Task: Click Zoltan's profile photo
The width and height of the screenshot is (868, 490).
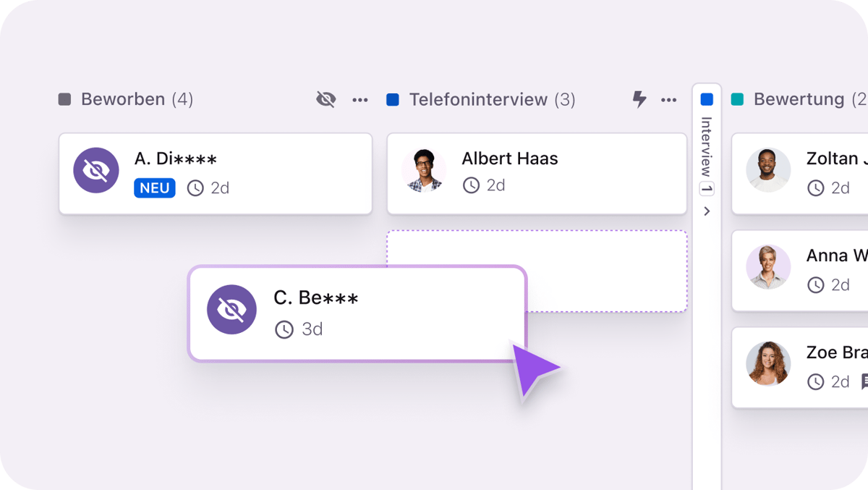Action: pos(768,171)
